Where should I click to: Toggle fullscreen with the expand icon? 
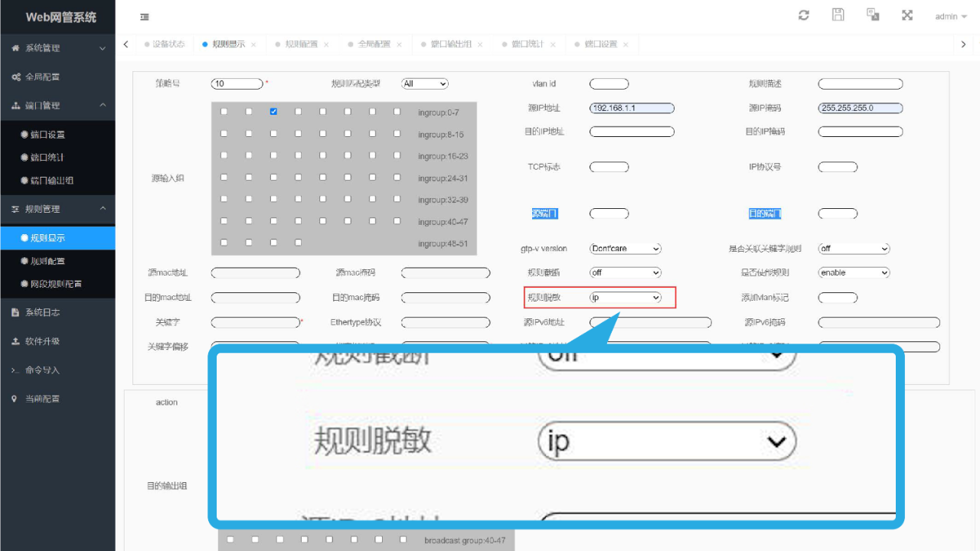[x=907, y=15]
